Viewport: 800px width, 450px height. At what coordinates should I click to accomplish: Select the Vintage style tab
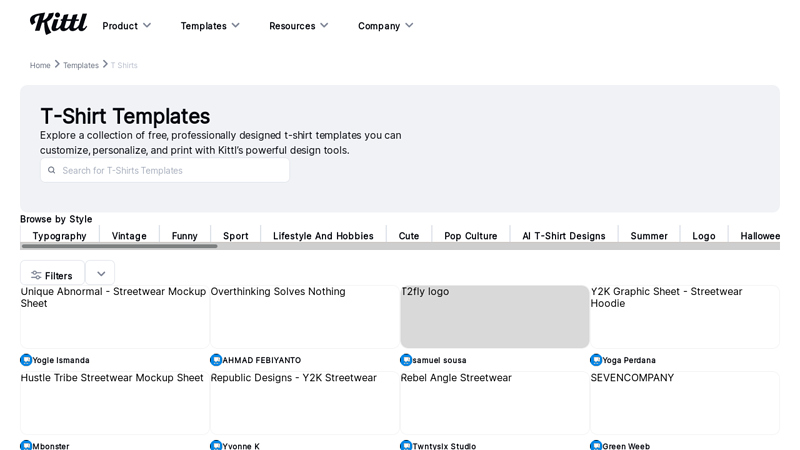pyautogui.click(x=129, y=236)
